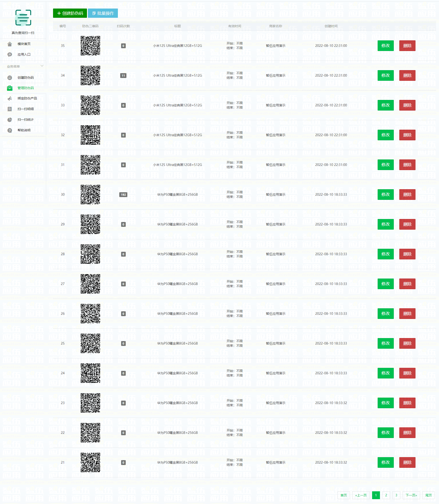Viewport: 439px width, 504px height.
Task: Click the pie chart icon beside 扫一扫统计
Action: point(9,120)
